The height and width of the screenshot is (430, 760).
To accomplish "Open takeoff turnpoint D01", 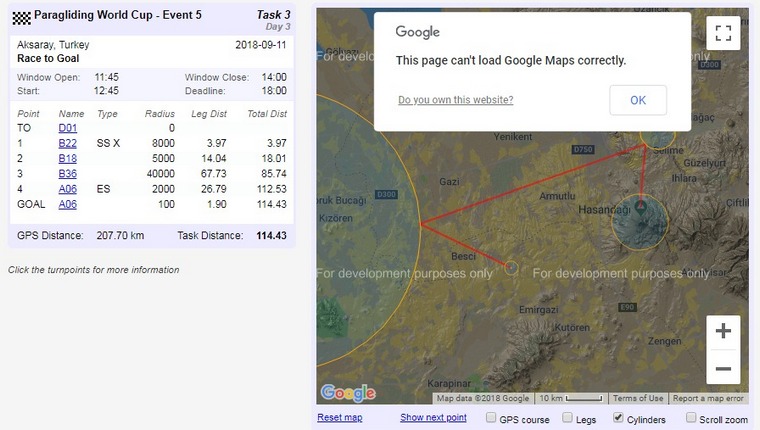I will (68, 128).
